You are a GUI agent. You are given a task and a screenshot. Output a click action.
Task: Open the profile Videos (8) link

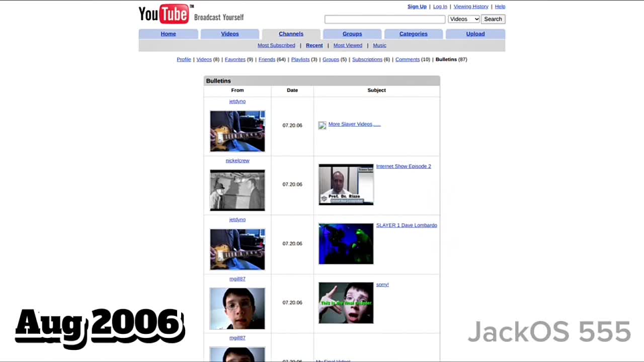pyautogui.click(x=204, y=59)
